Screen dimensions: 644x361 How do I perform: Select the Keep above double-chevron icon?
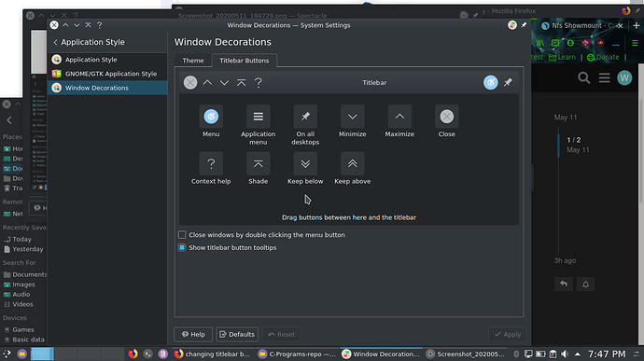point(353,164)
